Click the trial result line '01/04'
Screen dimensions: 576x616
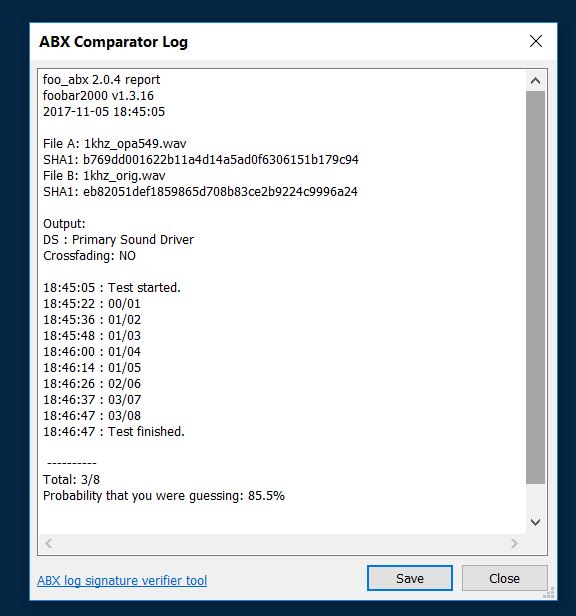click(x=92, y=352)
